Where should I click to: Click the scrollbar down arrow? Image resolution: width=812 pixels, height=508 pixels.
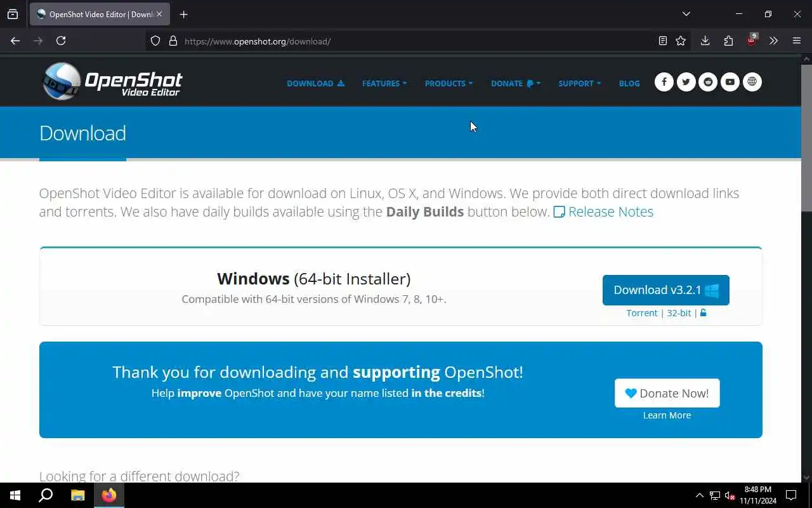pyautogui.click(x=806, y=477)
